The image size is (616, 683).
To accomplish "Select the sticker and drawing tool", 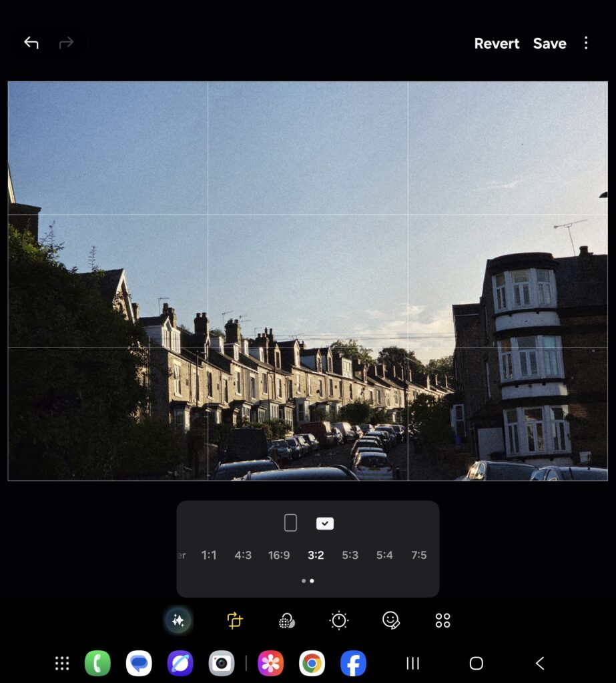I will click(392, 620).
